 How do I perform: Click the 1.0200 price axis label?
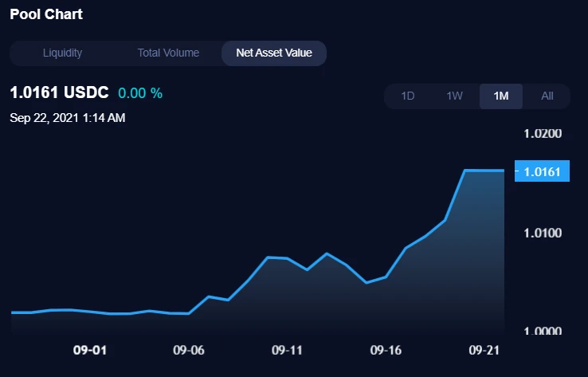[x=543, y=134]
